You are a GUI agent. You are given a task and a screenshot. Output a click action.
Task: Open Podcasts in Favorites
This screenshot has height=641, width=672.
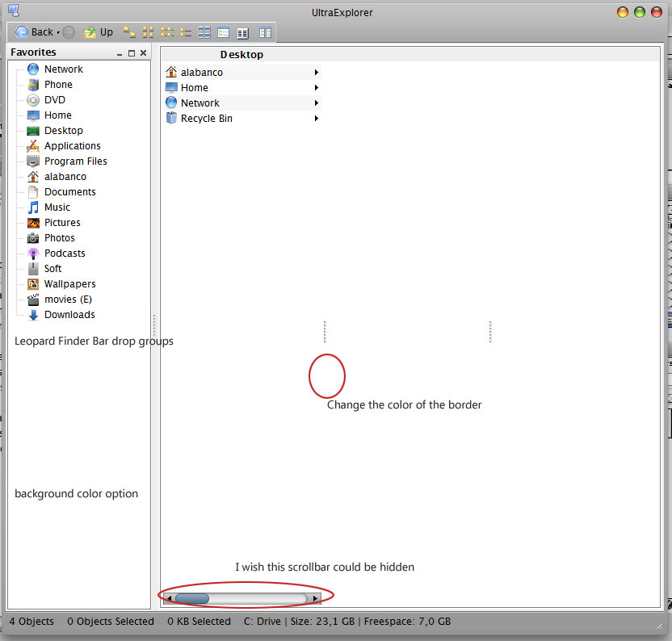coord(65,253)
